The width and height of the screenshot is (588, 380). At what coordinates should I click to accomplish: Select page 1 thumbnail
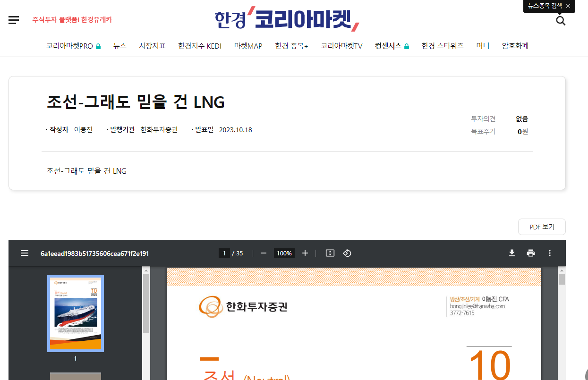point(76,313)
